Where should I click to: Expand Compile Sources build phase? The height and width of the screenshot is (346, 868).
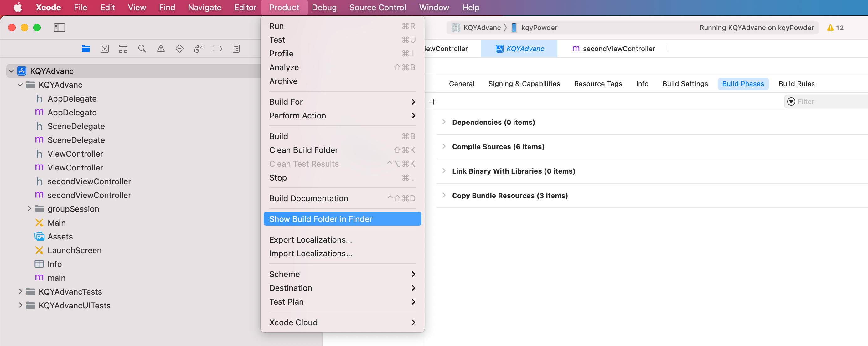(444, 146)
